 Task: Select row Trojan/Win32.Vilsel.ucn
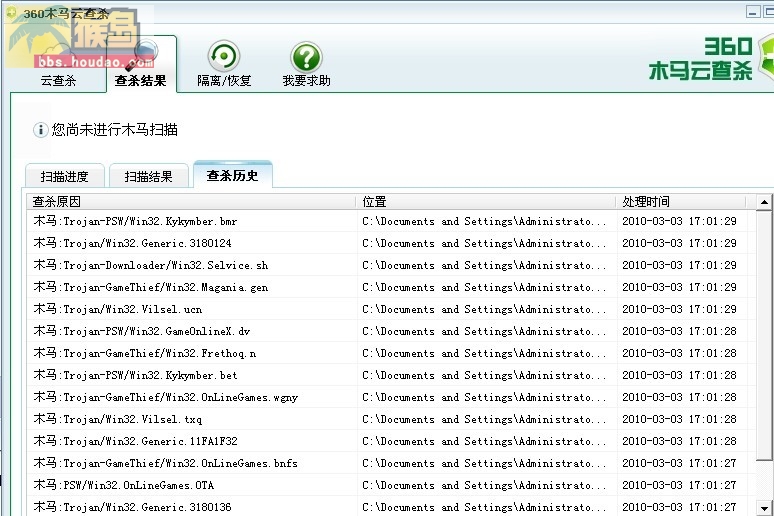click(x=391, y=309)
